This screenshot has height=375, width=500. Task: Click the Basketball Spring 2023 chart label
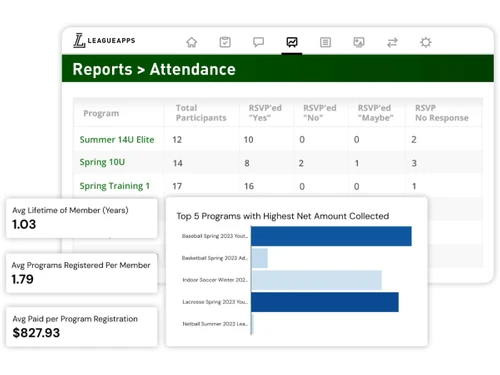click(x=215, y=258)
